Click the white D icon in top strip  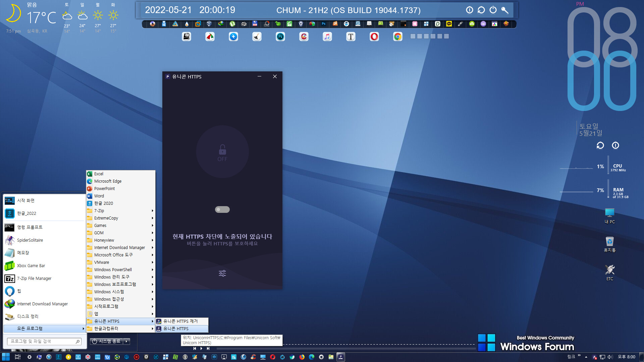(x=438, y=24)
